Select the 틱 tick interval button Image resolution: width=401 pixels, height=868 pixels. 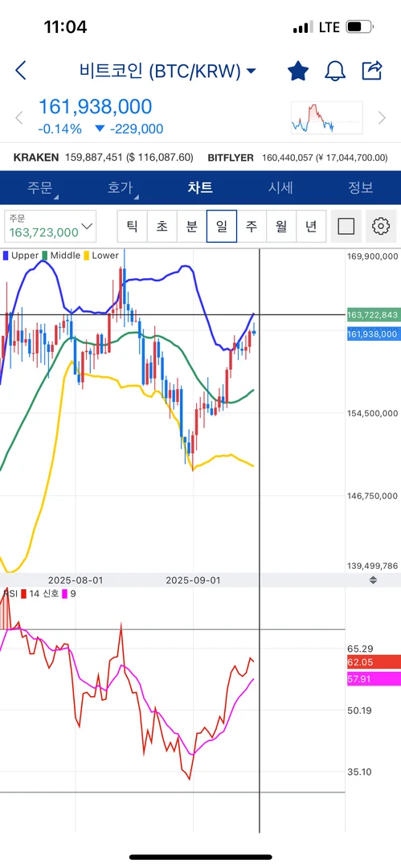pos(133,226)
